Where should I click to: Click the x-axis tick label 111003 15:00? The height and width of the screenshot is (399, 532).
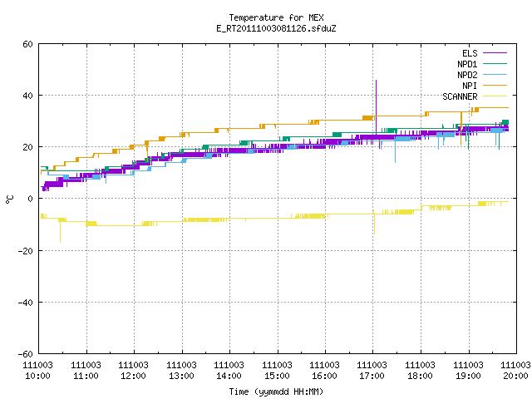pyautogui.click(x=277, y=371)
